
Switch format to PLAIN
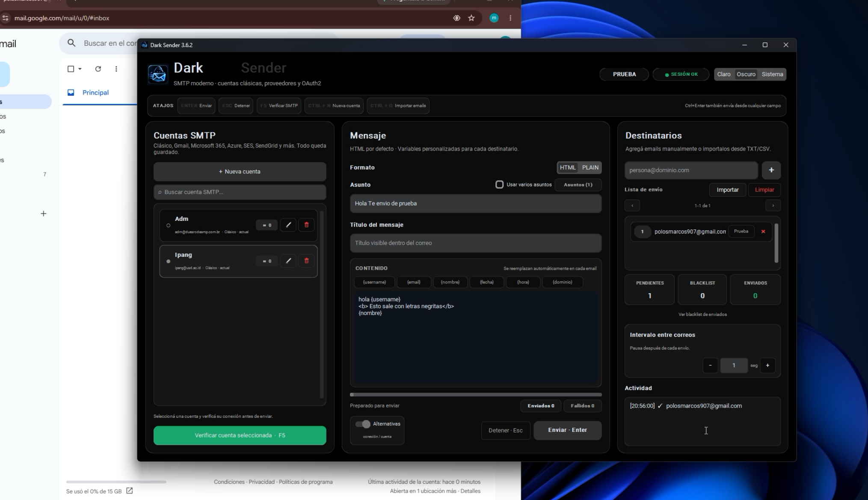pyautogui.click(x=590, y=167)
